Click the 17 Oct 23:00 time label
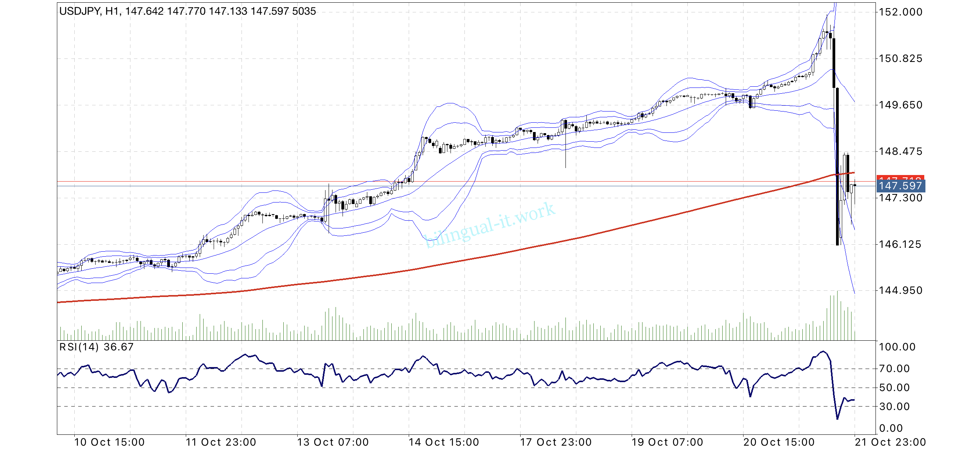 [556, 442]
